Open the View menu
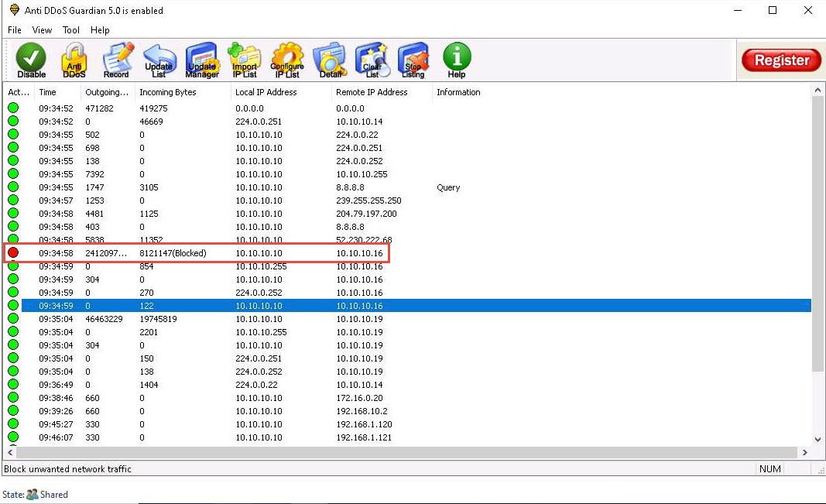The width and height of the screenshot is (826, 504). (42, 30)
